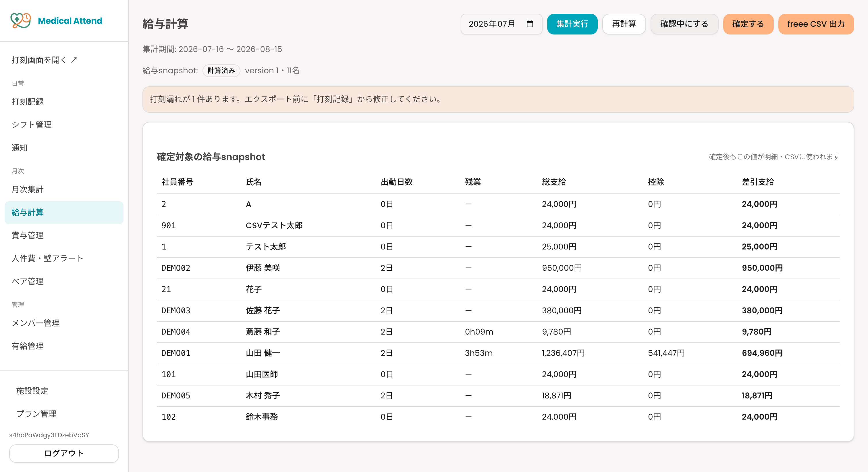Click net pay 9,780円 in bold
868x472 pixels.
point(757,332)
